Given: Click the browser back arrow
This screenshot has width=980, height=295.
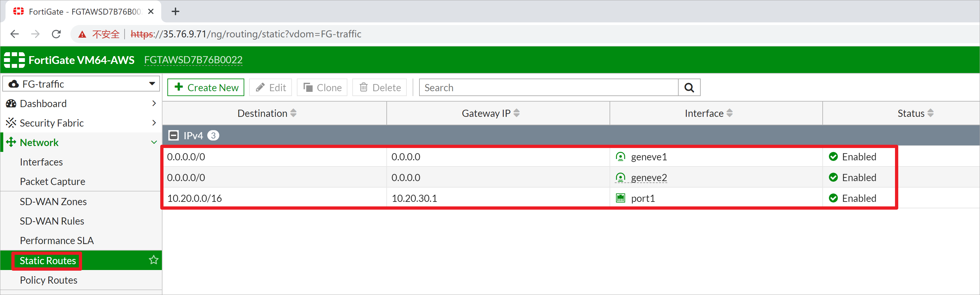Looking at the screenshot, I should pos(15,34).
